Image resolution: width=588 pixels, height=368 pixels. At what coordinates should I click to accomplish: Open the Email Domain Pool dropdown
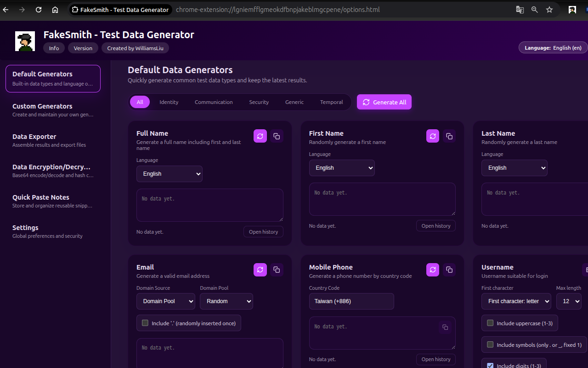pos(226,301)
